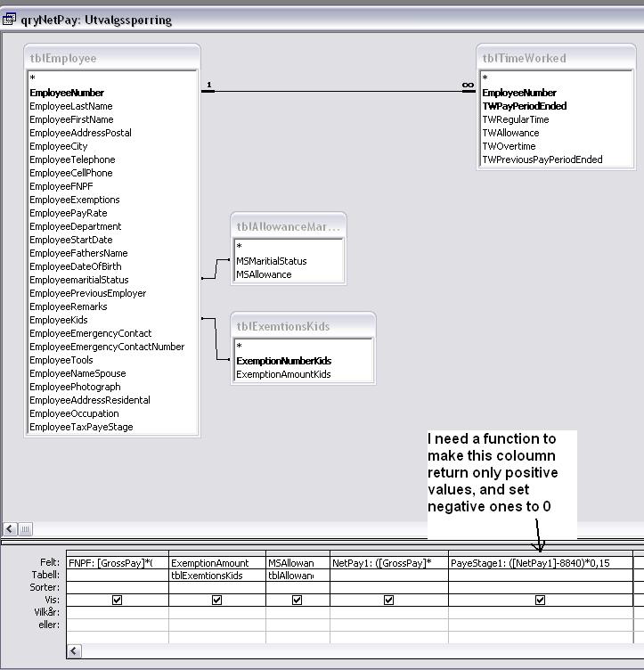Click the NetPay1 field expression cell
This screenshot has height=670, width=644.
(388, 563)
